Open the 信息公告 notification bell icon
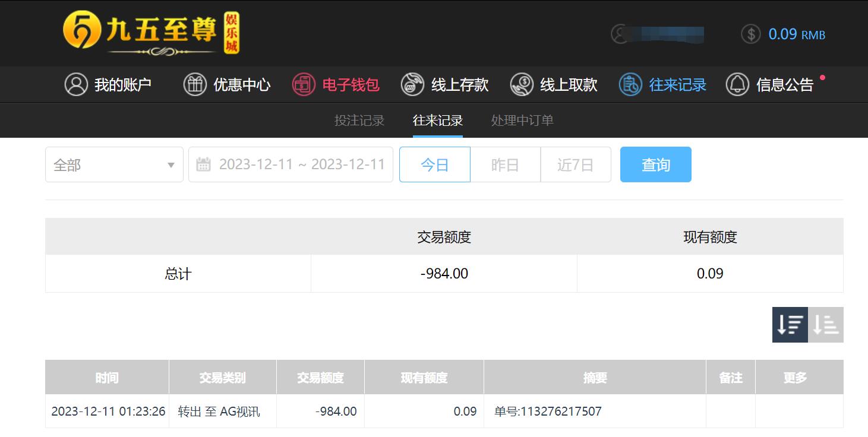 tap(737, 84)
